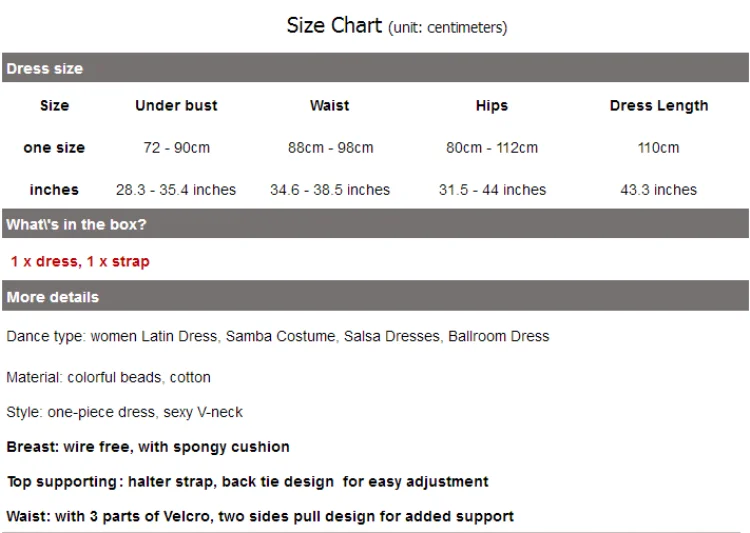
Task: Select the one size row label
Action: coord(54,148)
